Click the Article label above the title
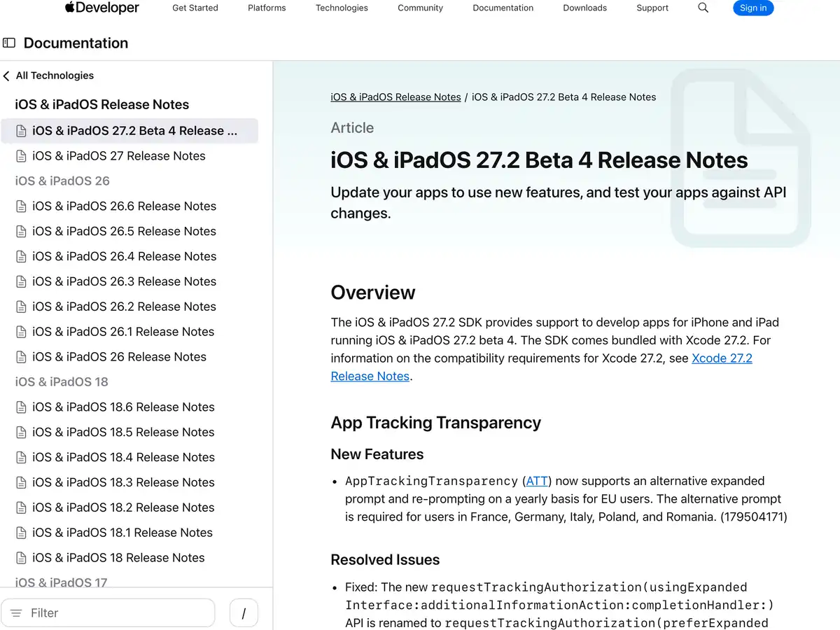Viewport: 840px width, 630px height. click(352, 128)
